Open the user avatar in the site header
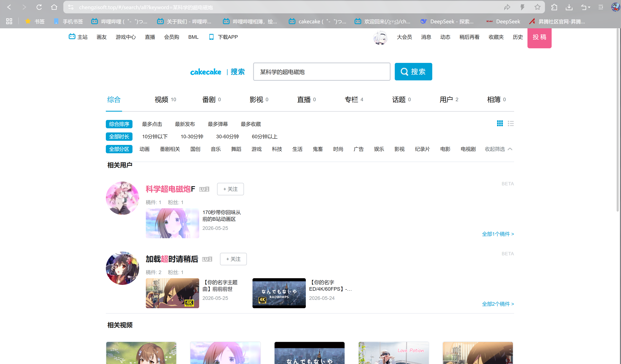 (x=380, y=38)
